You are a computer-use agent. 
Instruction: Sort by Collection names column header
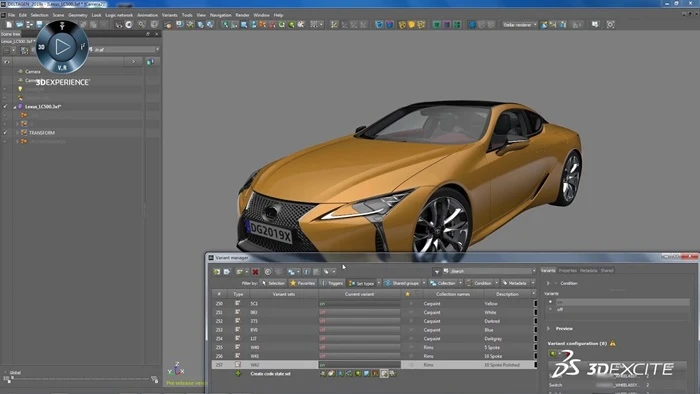point(453,294)
